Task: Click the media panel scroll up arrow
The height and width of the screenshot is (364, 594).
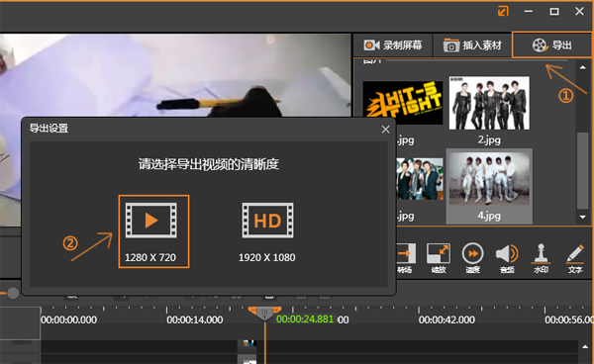Action: click(x=583, y=67)
